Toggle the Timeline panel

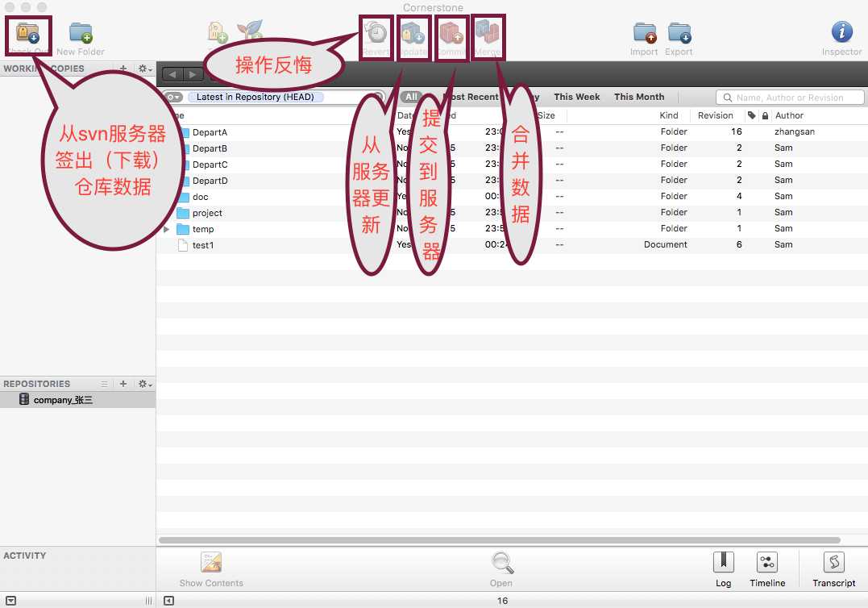pos(767,570)
